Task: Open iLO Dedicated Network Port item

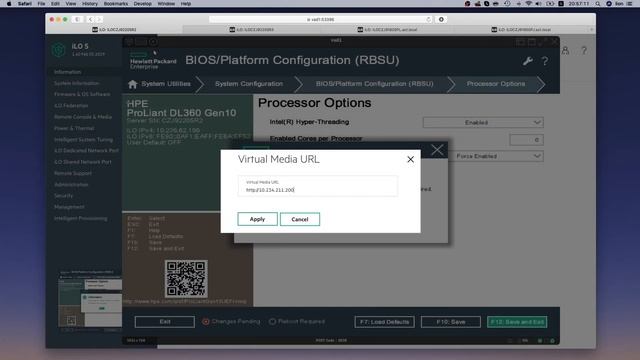Action: click(86, 151)
